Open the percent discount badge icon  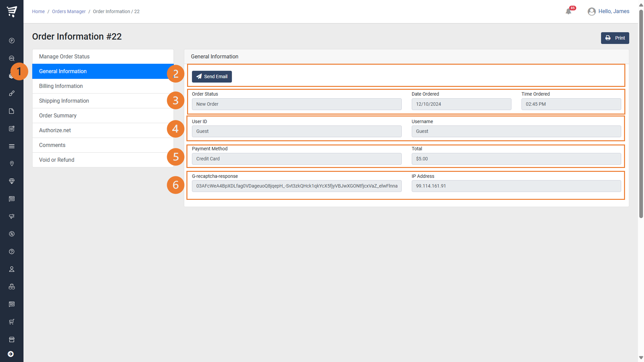pos(12,234)
